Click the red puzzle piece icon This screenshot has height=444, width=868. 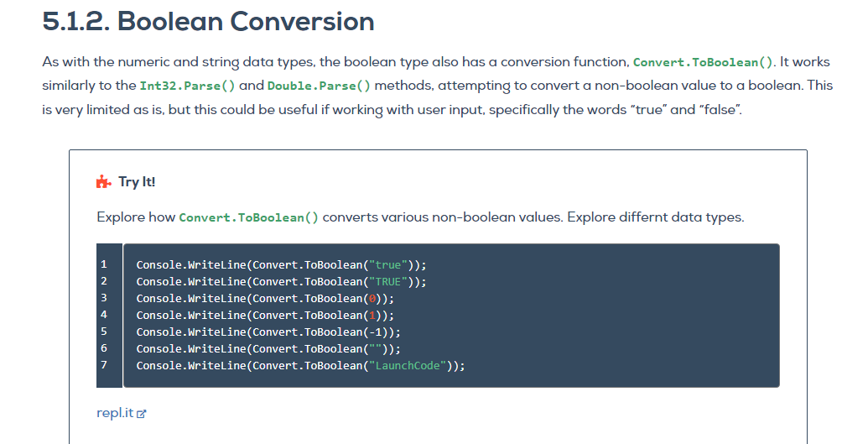click(x=103, y=182)
